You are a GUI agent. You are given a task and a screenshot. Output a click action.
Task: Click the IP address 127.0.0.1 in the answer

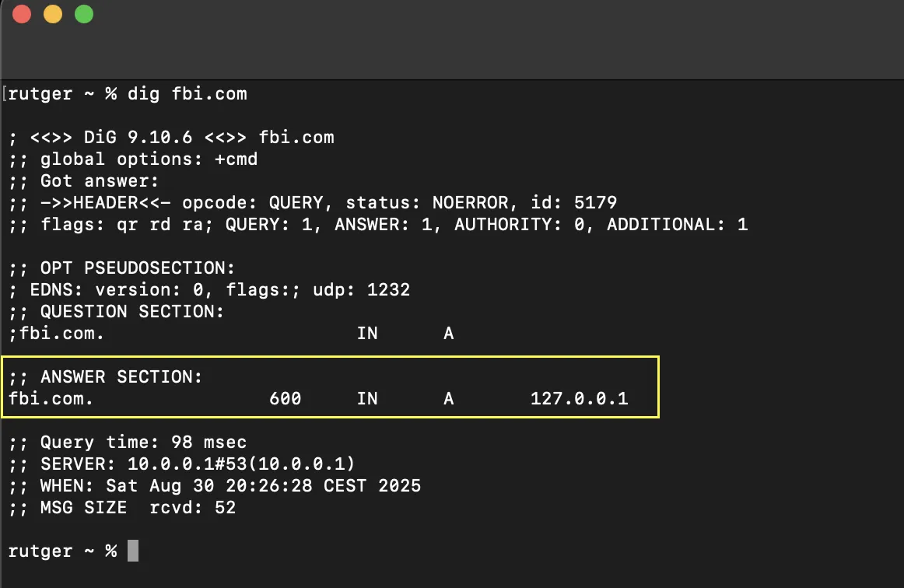pyautogui.click(x=579, y=399)
